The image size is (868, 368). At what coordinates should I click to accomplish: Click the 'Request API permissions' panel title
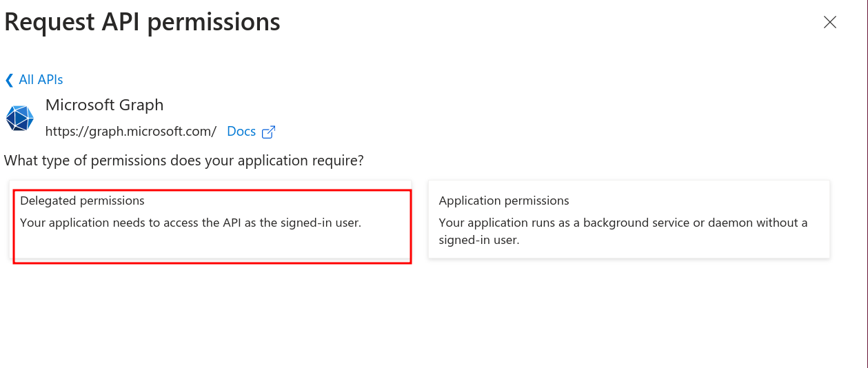[142, 22]
